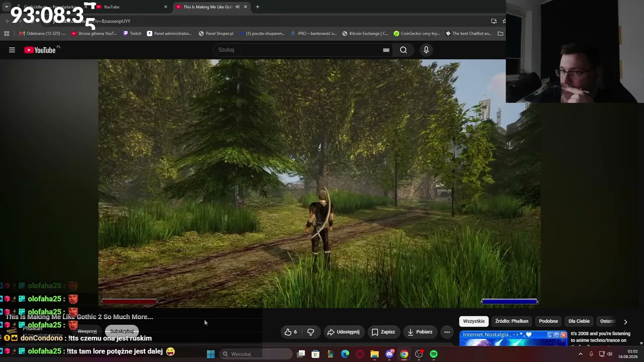Open more actions three-dot menu
The width and height of the screenshot is (644, 362).
tap(447, 332)
